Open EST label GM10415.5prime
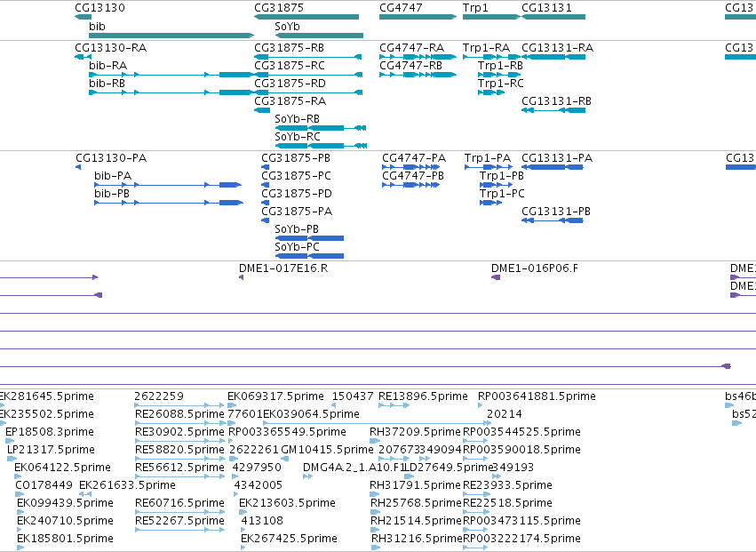The height and width of the screenshot is (552, 756). click(x=328, y=450)
